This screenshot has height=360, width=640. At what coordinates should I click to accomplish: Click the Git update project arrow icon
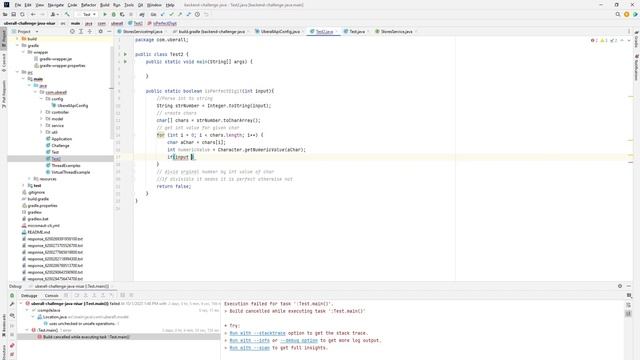point(162,14)
